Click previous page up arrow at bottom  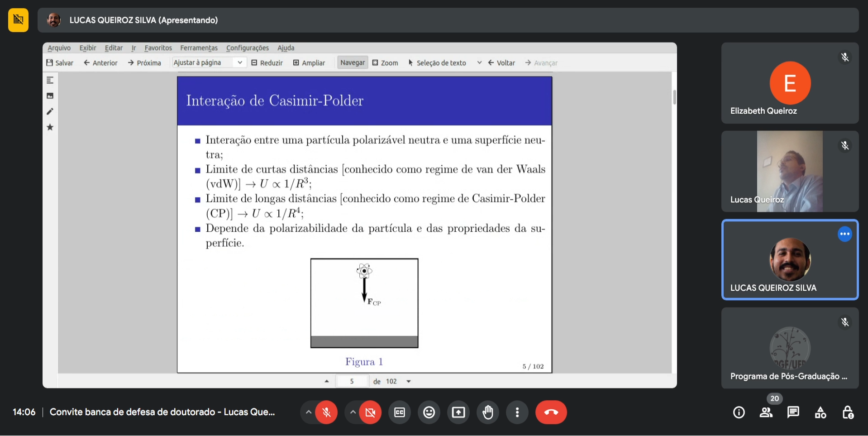pos(327,382)
